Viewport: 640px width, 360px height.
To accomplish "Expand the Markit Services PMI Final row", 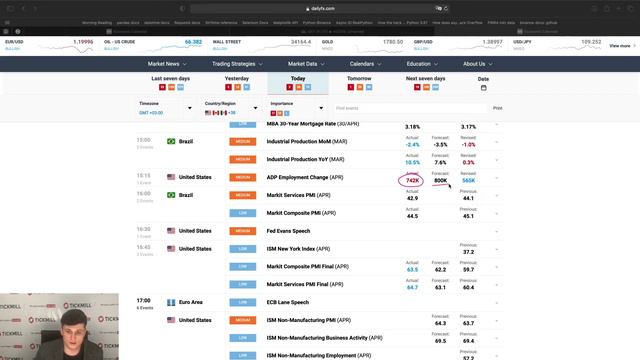I will coord(497,285).
